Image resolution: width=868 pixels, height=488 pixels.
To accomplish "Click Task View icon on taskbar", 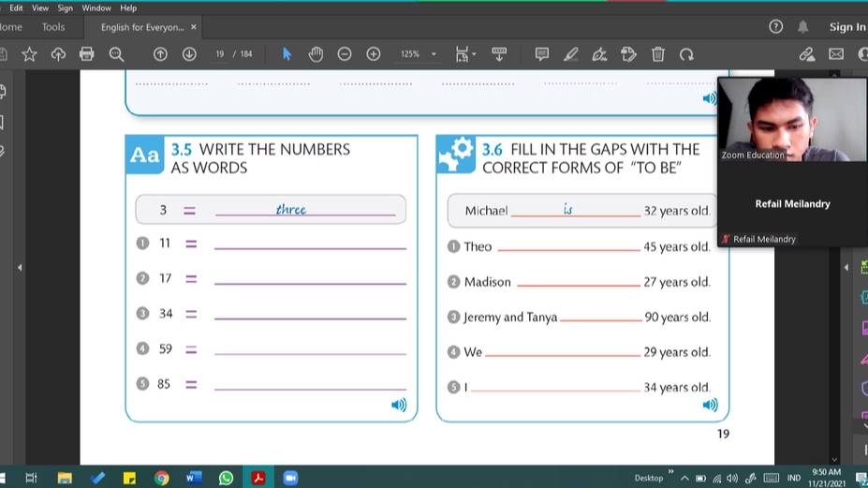I will coord(32,478).
